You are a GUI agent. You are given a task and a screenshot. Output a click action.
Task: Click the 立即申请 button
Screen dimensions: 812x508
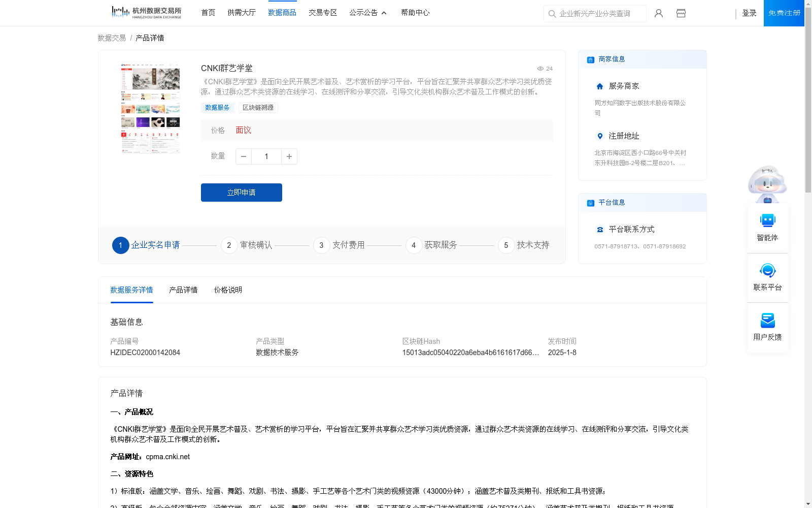pos(242,193)
